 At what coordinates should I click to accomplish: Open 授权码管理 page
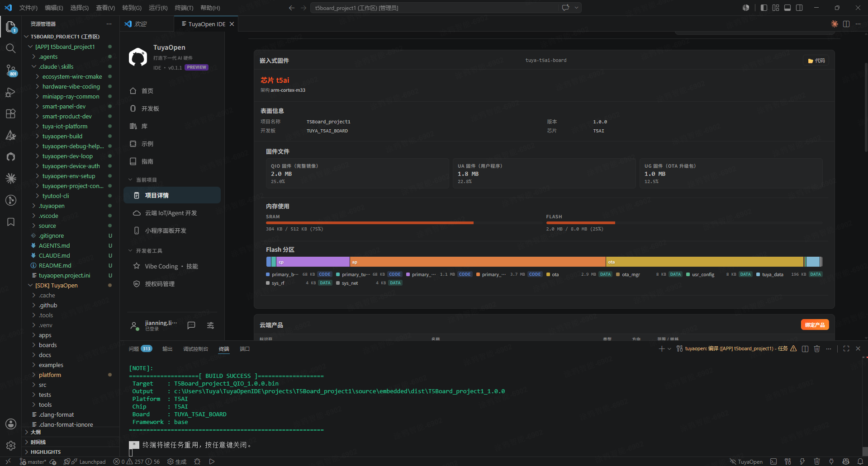pos(172,284)
